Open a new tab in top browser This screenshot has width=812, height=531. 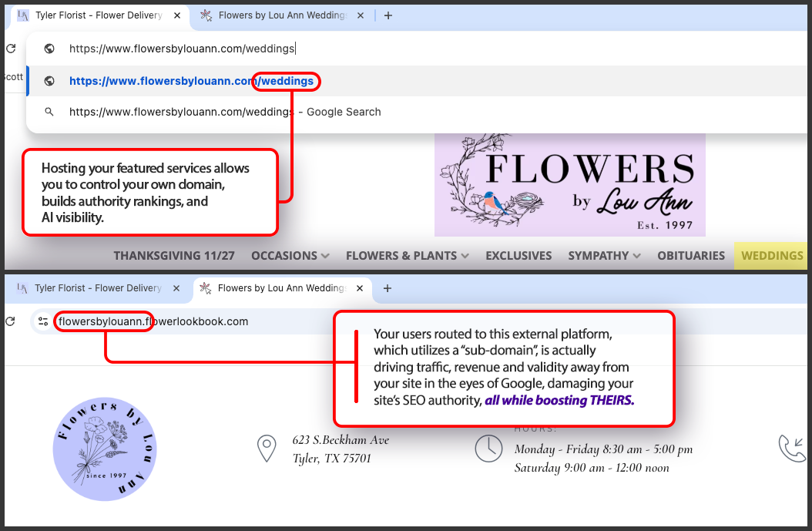click(388, 15)
